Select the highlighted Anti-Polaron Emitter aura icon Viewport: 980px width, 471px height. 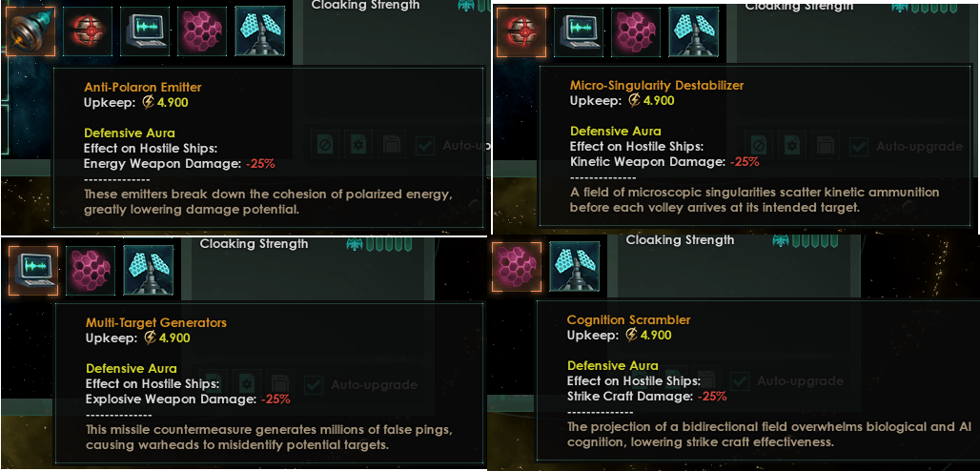point(31,31)
